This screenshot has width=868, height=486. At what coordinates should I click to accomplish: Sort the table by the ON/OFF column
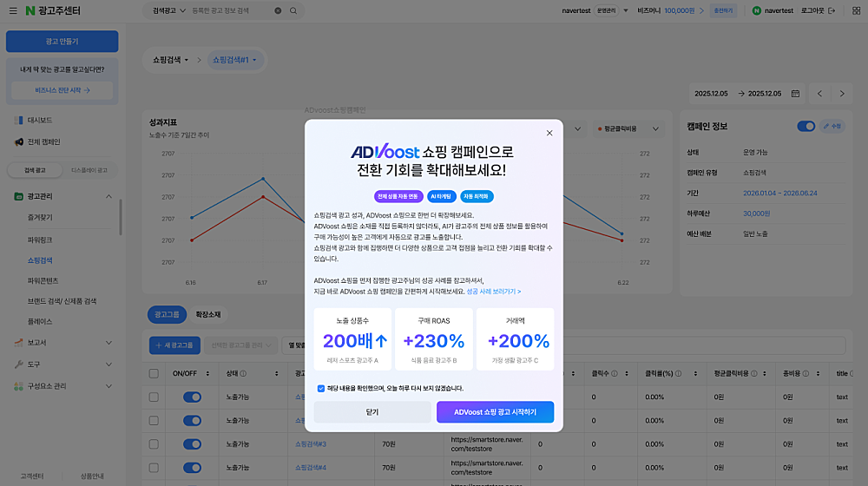[207, 374]
